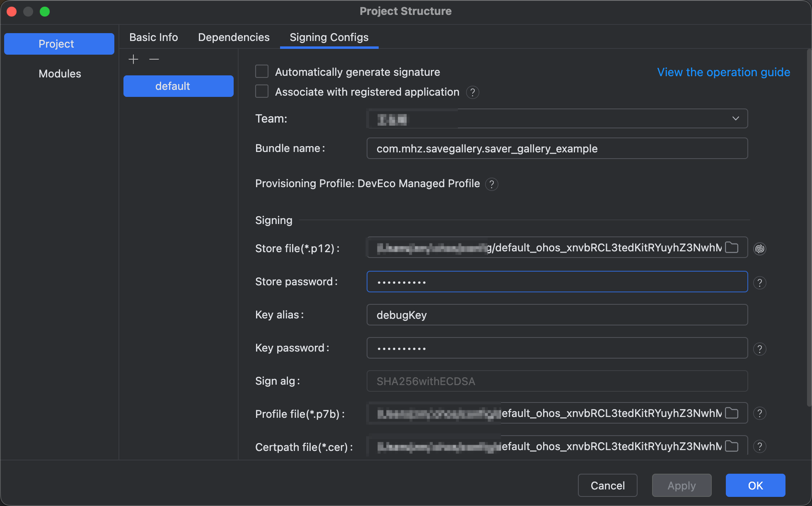
Task: Click the vertical scrollbar on the right
Action: click(x=809, y=228)
